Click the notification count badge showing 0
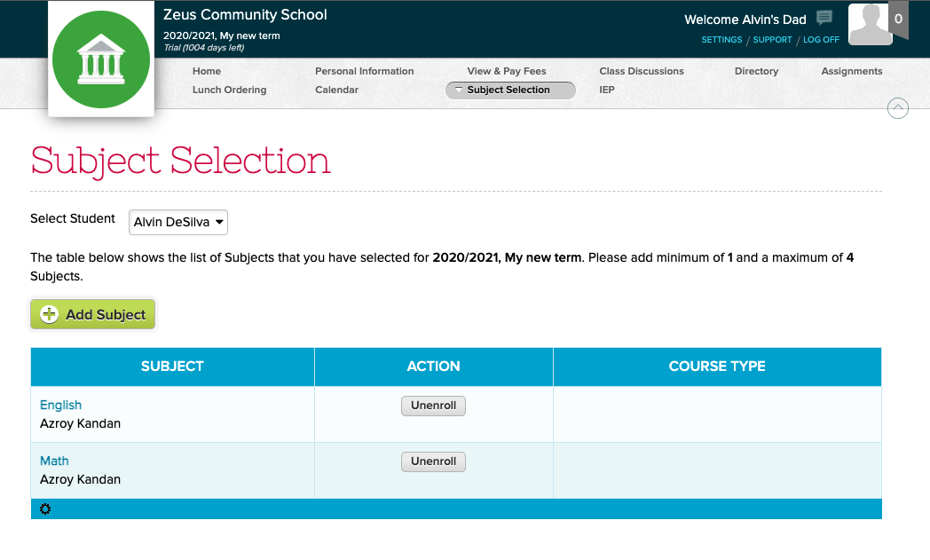The width and height of the screenshot is (930, 560). (899, 19)
